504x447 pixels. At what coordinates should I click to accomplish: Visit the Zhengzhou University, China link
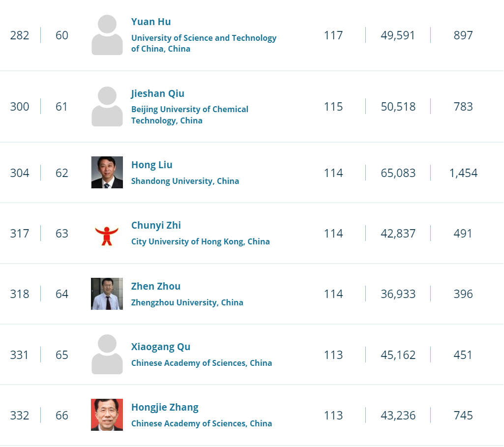[187, 302]
